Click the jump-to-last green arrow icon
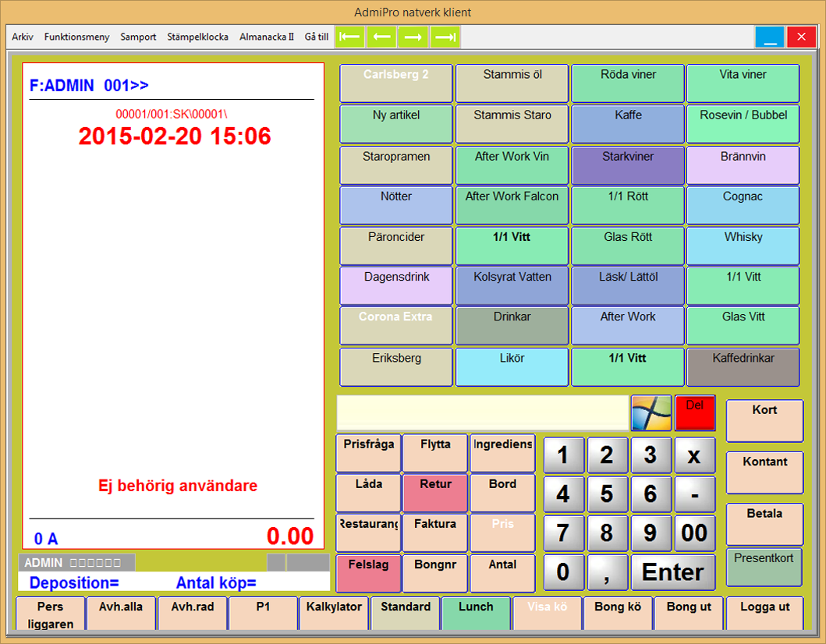826x644 pixels. point(445,37)
